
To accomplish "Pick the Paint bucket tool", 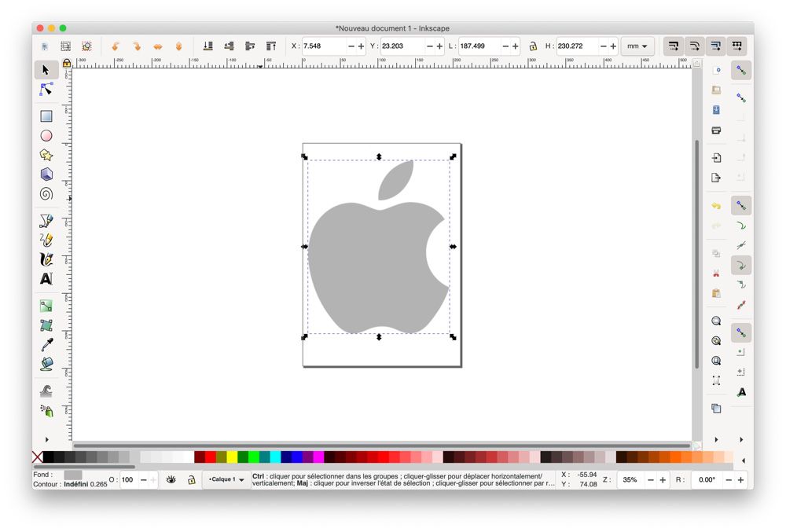I will pyautogui.click(x=46, y=364).
